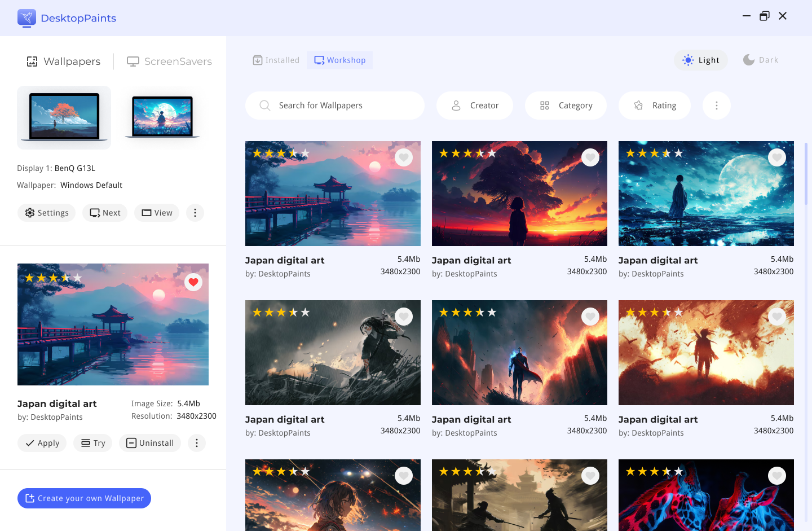Click Next wallpaper button
This screenshot has height=531, width=812.
click(x=105, y=213)
